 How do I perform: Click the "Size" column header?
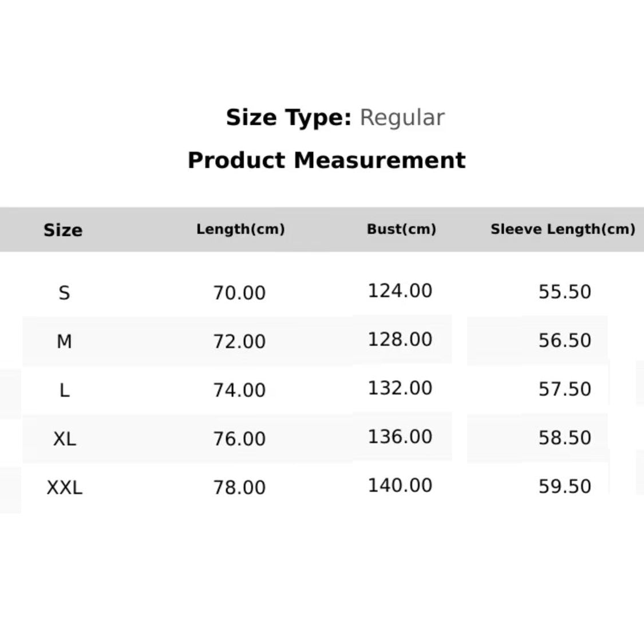click(x=63, y=230)
